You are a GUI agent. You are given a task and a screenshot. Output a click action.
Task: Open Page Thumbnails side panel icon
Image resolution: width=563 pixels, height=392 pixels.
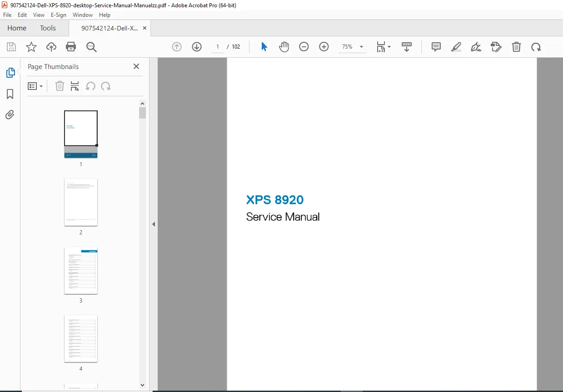[10, 73]
